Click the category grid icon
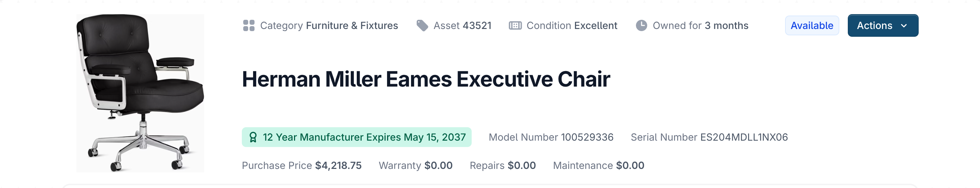980x188 pixels. (249, 25)
